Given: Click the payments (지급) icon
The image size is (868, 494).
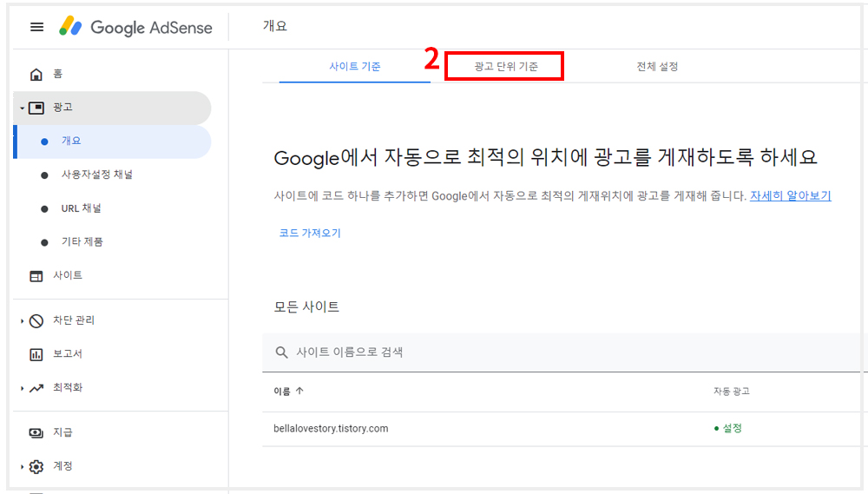Looking at the screenshot, I should [36, 433].
